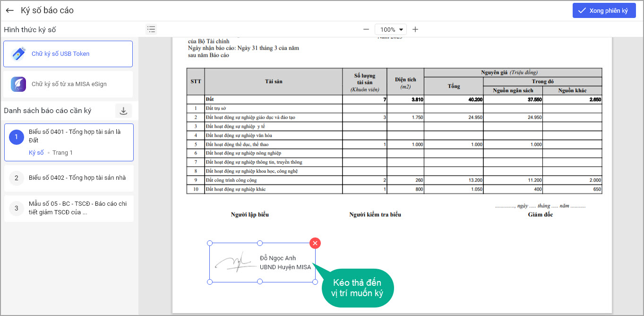The height and width of the screenshot is (316, 644).
Task: Click the number 2 report badge
Action: (x=17, y=178)
